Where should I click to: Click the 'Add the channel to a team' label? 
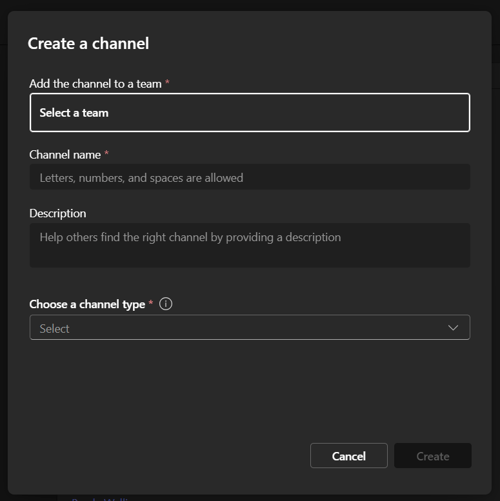tap(95, 84)
